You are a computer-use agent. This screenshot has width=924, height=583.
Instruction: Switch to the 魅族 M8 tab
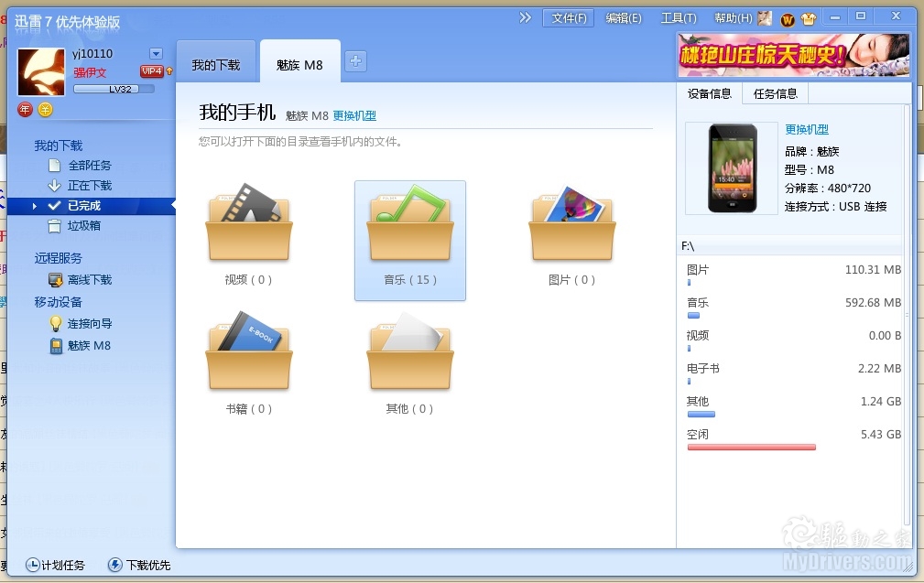300,61
